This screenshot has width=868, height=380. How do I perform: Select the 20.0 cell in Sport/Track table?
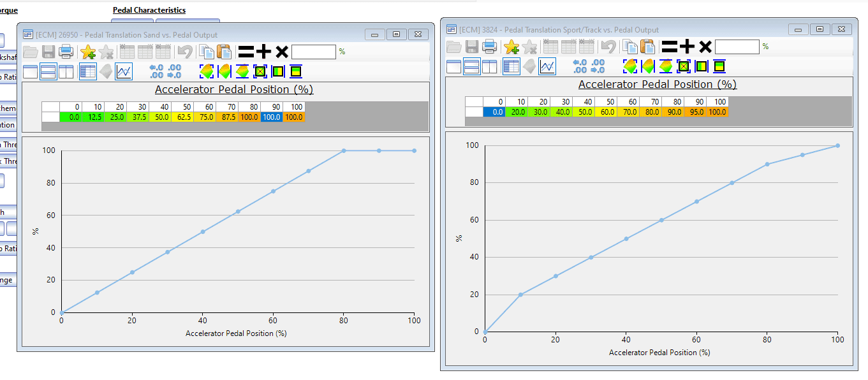[517, 112]
